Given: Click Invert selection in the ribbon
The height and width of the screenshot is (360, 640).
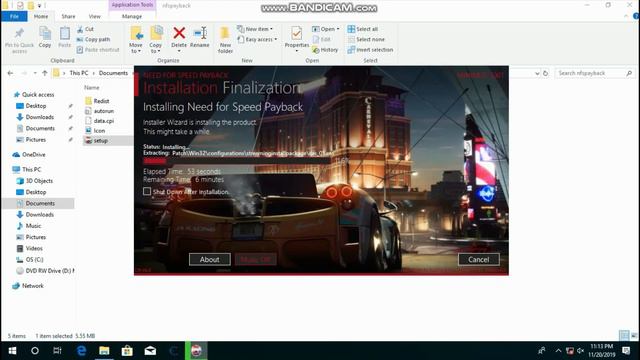Looking at the screenshot, I should (x=370, y=50).
